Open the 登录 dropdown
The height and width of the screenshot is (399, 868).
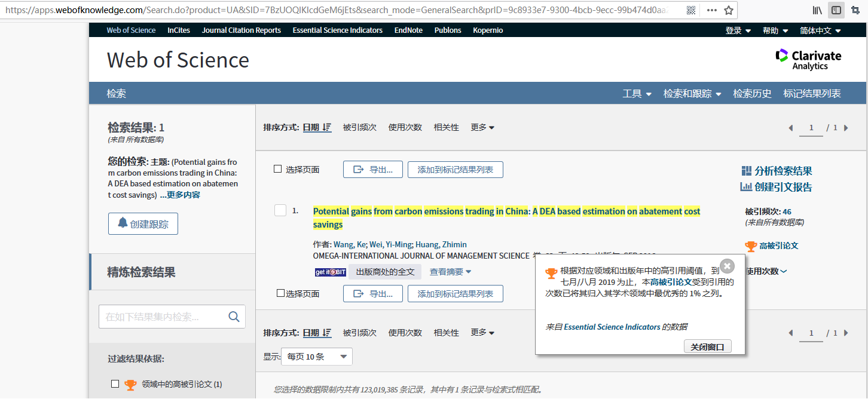738,30
